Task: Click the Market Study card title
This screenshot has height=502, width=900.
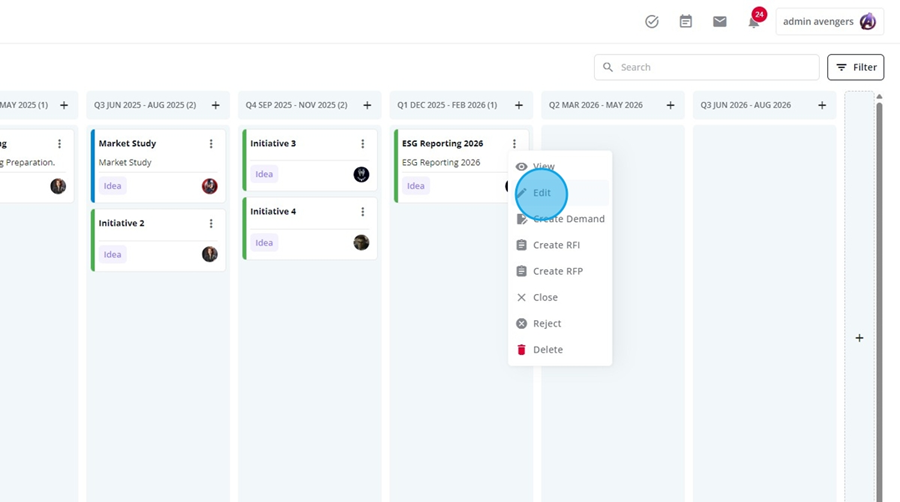Action: tap(127, 143)
